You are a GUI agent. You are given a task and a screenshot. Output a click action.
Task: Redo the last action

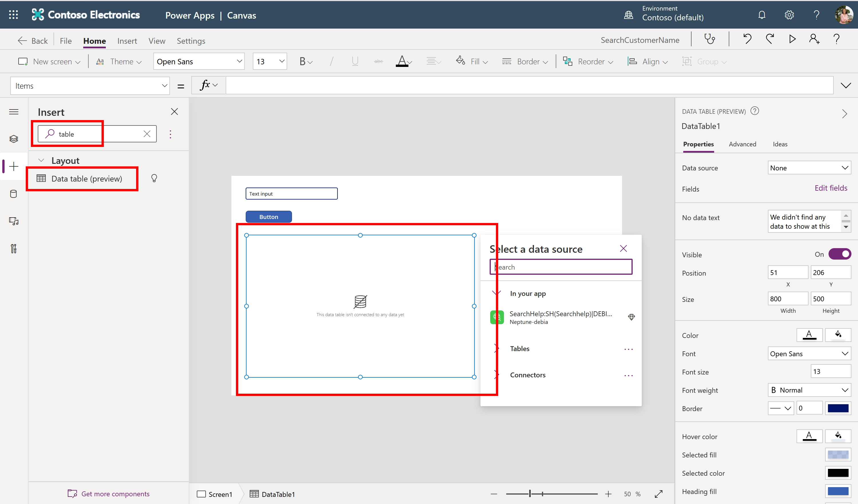point(769,39)
